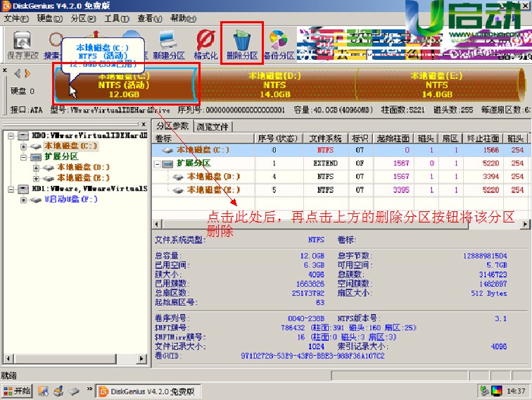The width and height of the screenshot is (532, 400).
Task: Select the C: partition bar on disk map
Action: pos(125,85)
